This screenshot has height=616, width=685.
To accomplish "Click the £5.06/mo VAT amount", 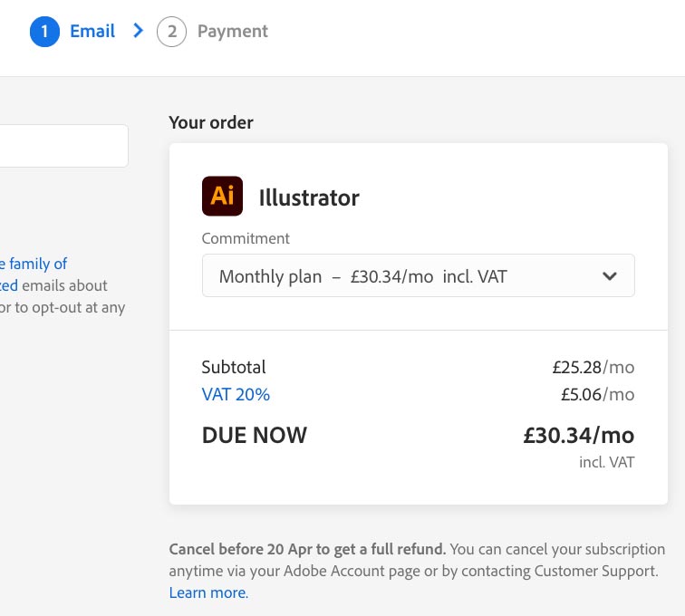I will pos(597,395).
